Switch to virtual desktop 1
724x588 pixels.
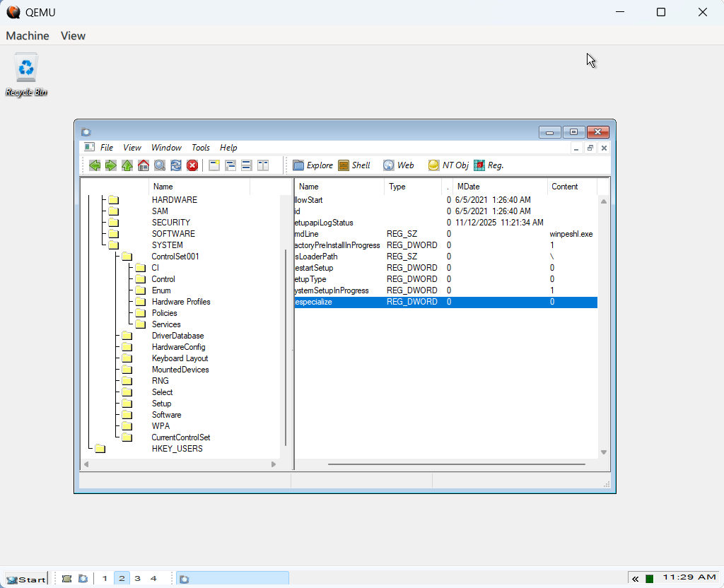click(105, 578)
